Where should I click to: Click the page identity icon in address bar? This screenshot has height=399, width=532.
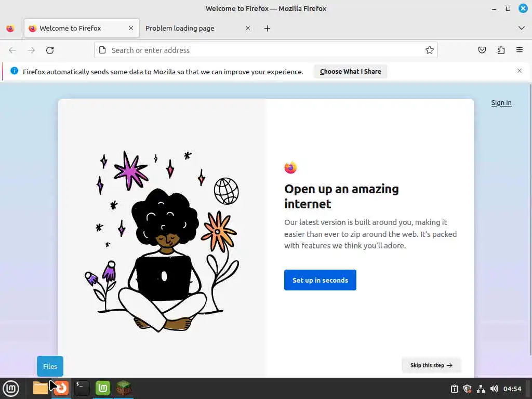[102, 50]
